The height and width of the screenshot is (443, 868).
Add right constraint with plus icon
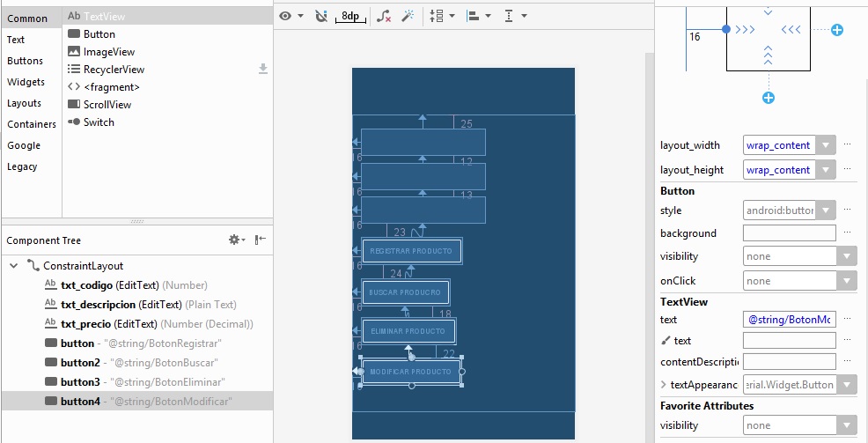[837, 30]
